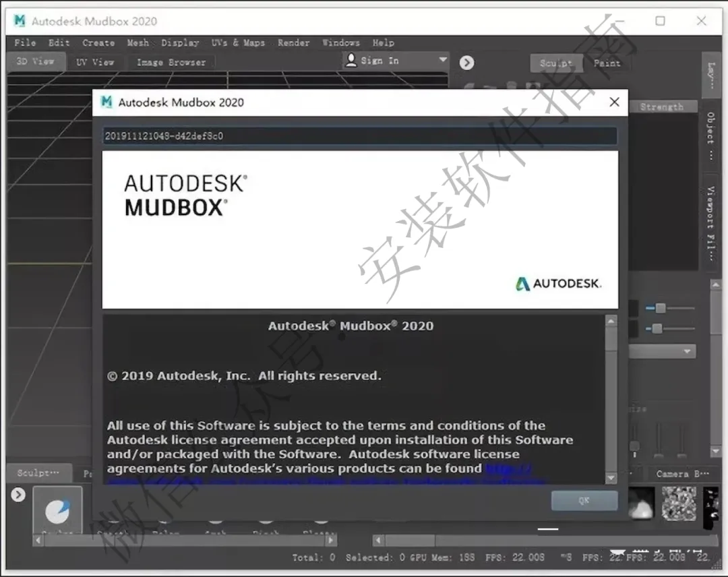
Task: Click the round arrow button on the sculpt tray
Action: [18, 495]
